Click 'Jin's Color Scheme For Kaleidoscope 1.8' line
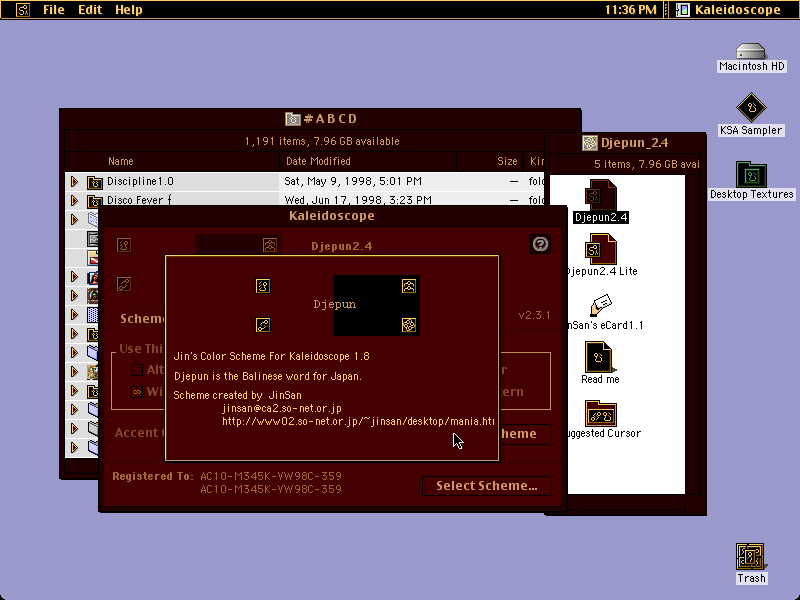 [x=271, y=356]
